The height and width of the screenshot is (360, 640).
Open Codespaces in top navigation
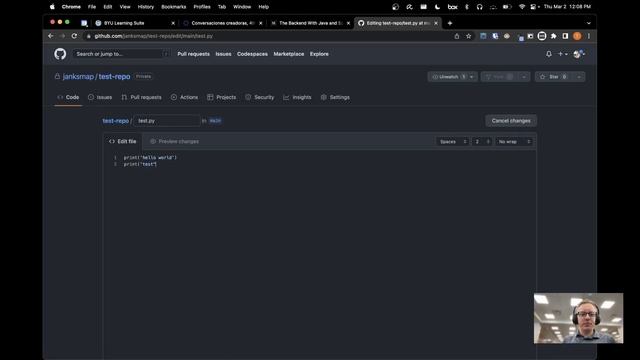[252, 54]
